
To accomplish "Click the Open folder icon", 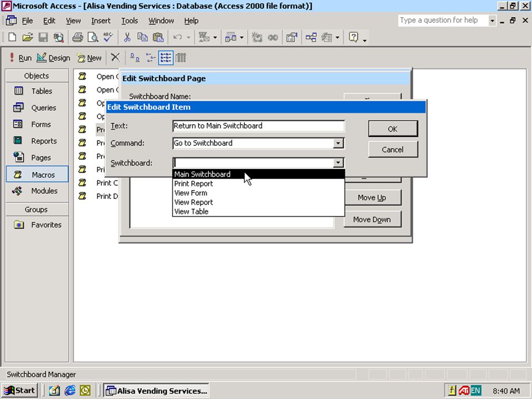I will point(28,37).
